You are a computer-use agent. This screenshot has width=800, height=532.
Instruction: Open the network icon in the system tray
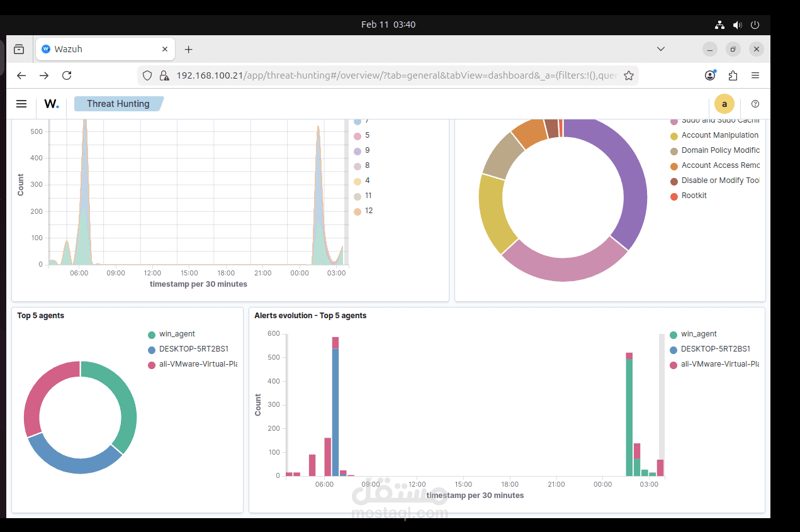[x=719, y=25]
